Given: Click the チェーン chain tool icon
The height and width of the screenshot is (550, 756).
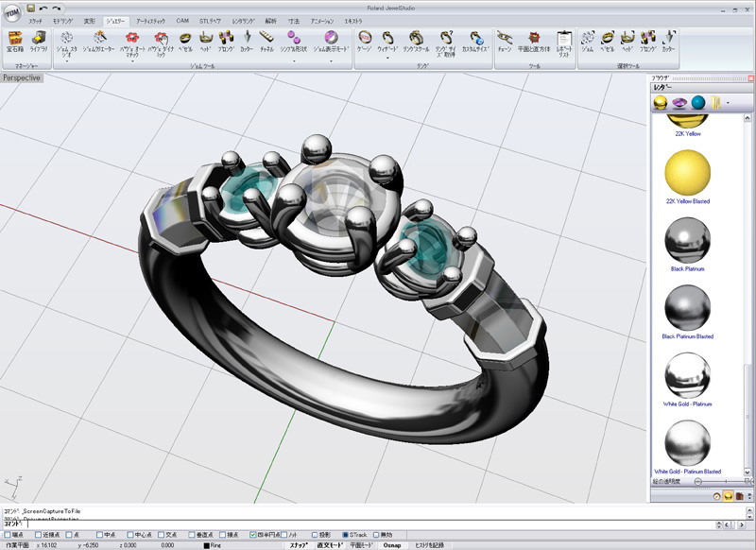Looking at the screenshot, I should (505, 40).
